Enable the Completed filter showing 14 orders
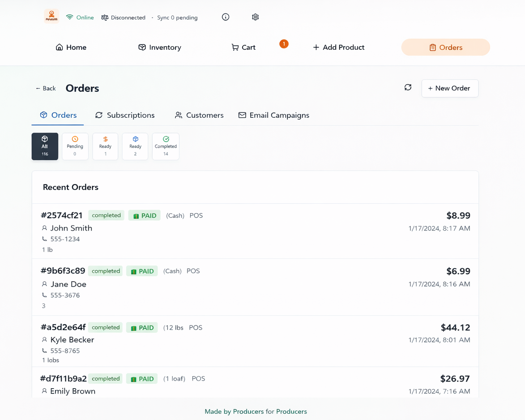The height and width of the screenshot is (420, 525). click(166, 146)
